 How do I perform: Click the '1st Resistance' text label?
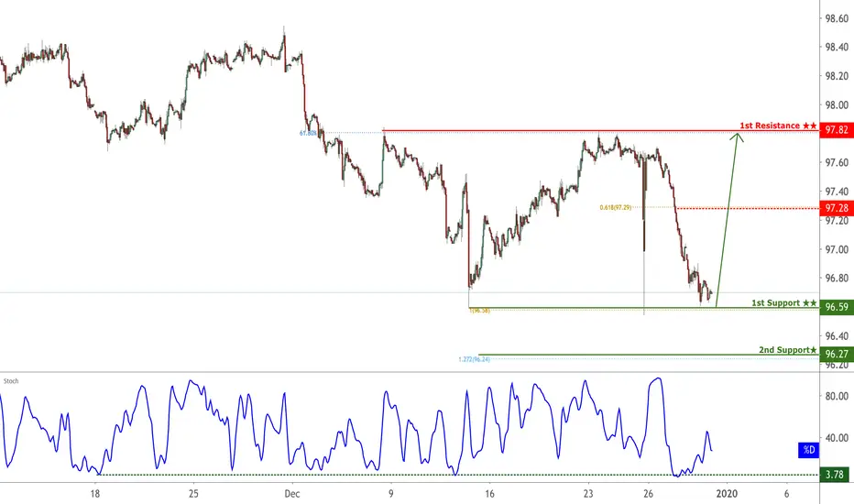pyautogui.click(x=778, y=126)
